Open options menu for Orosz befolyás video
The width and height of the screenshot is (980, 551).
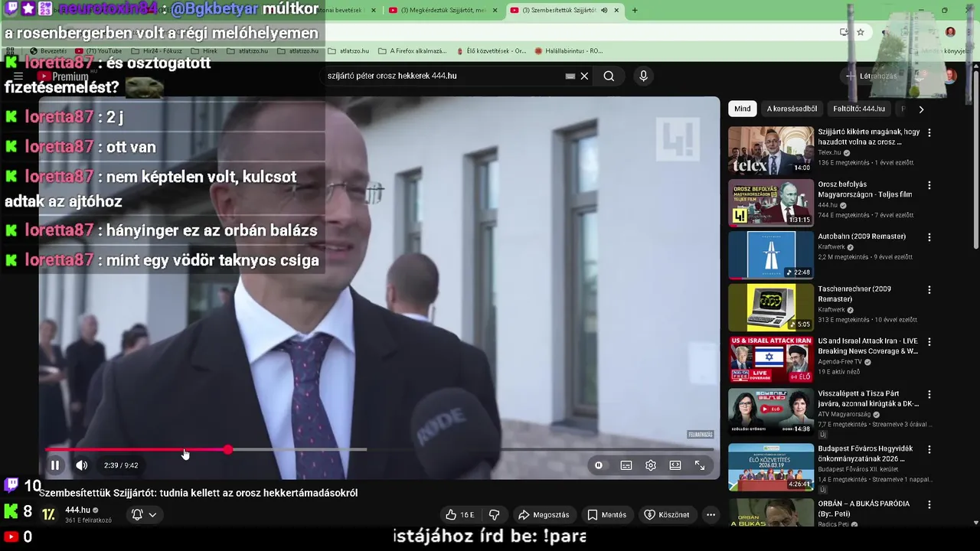[x=929, y=185]
